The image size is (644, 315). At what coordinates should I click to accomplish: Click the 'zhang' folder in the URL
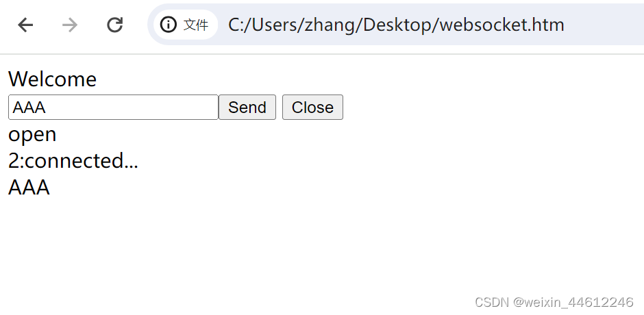pos(330,26)
